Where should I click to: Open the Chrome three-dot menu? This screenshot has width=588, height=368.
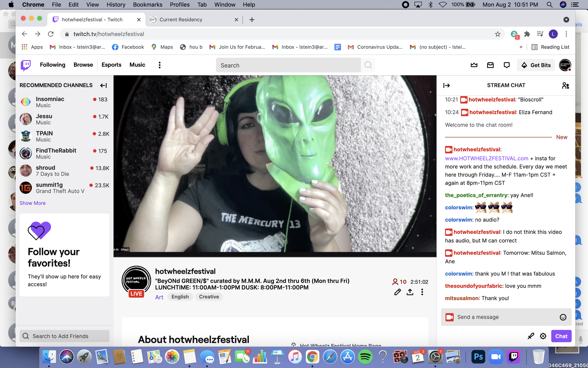566,34
